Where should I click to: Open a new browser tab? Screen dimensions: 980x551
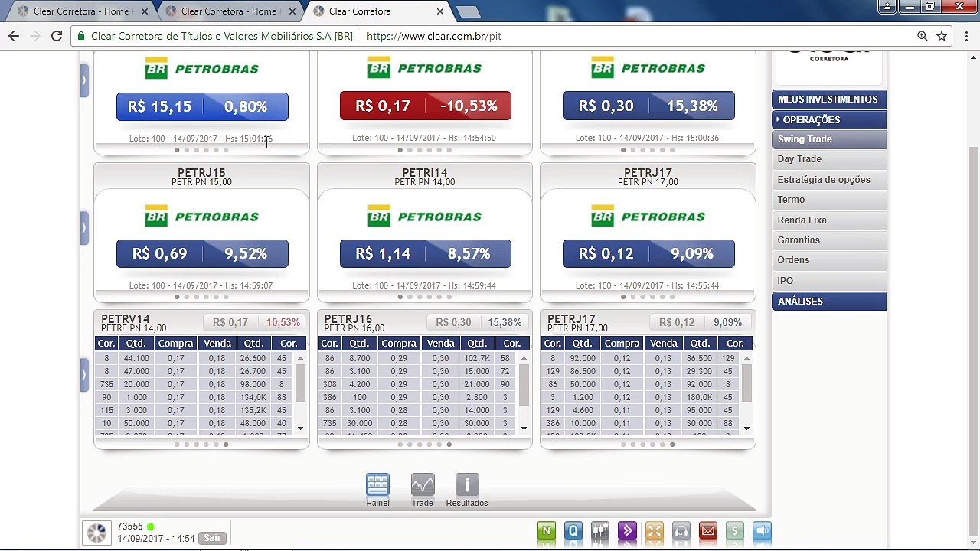pos(468,11)
